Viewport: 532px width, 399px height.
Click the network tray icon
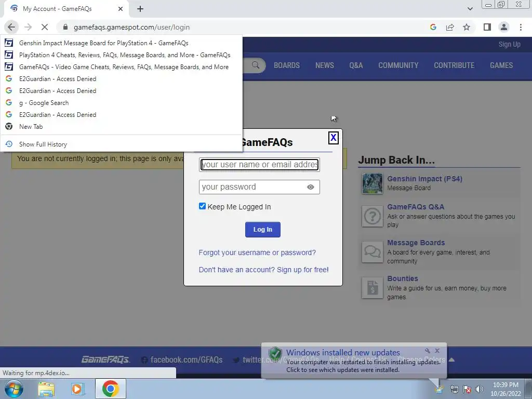tap(455, 389)
